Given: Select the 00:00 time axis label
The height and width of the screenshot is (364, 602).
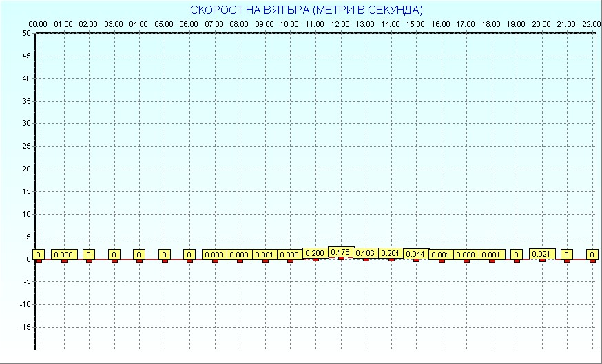Looking at the screenshot, I should point(38,24).
